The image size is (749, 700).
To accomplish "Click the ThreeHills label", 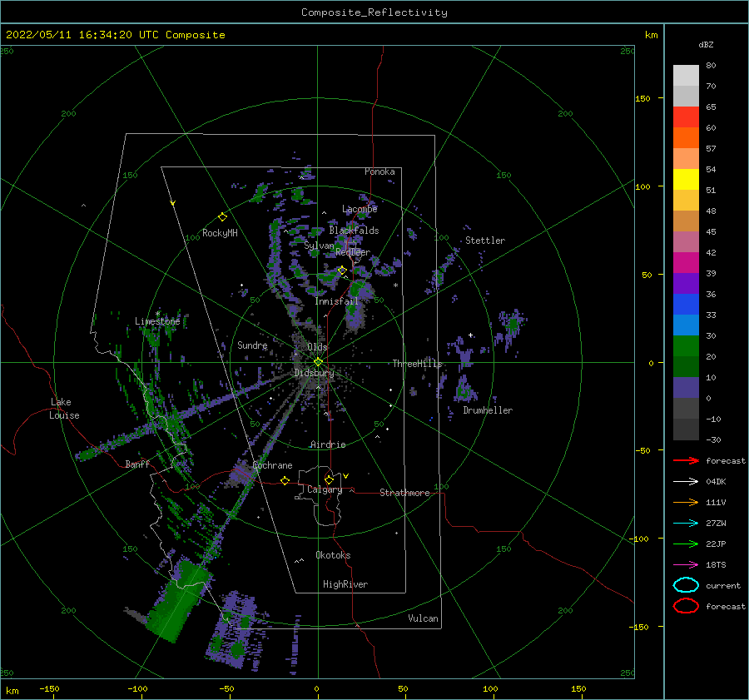I will pos(418,364).
